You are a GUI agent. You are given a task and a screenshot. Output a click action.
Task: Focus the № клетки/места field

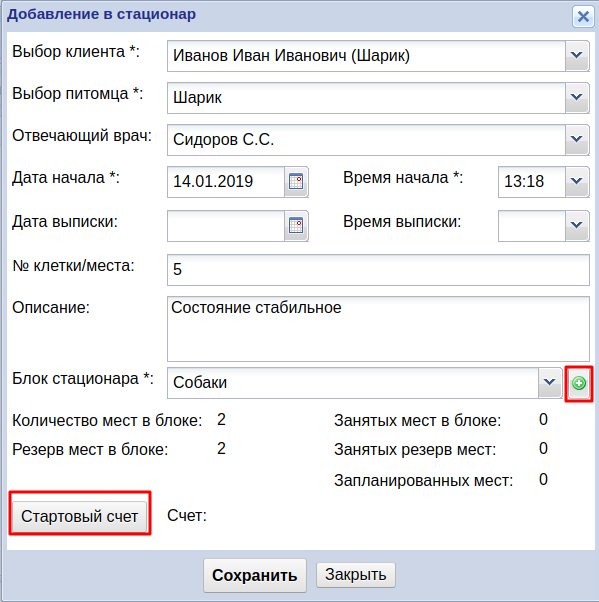pyautogui.click(x=378, y=270)
